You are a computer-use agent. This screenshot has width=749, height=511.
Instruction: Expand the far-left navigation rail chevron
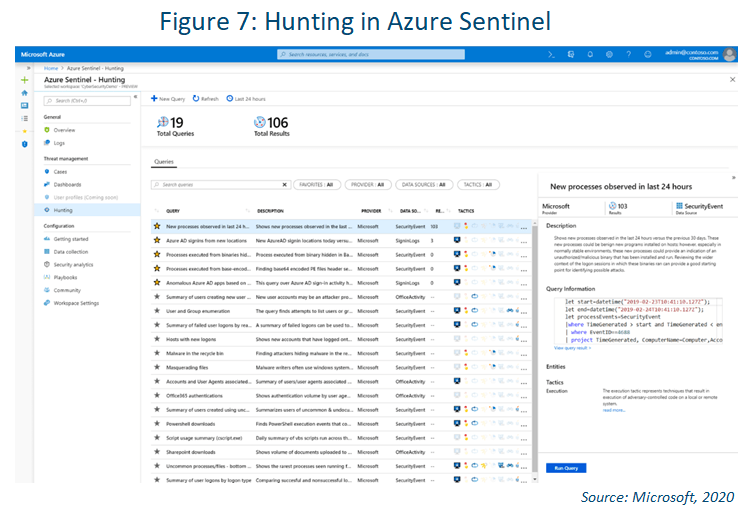click(x=29, y=68)
